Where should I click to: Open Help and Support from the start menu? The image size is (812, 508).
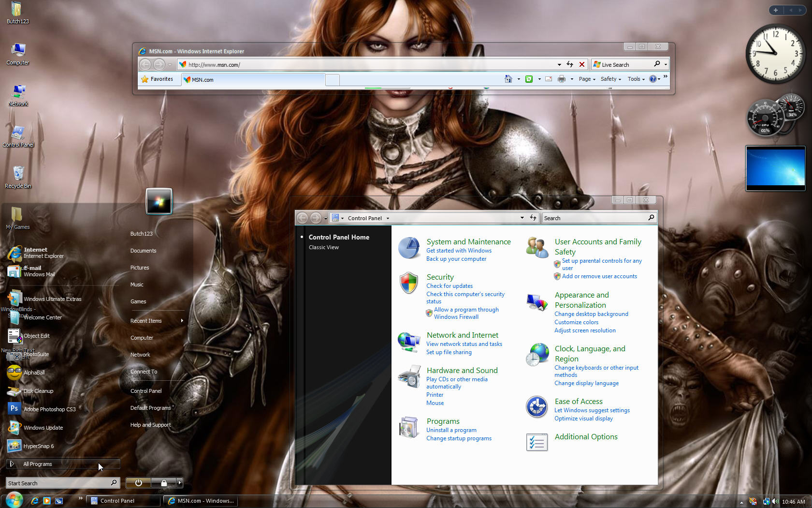click(x=150, y=425)
